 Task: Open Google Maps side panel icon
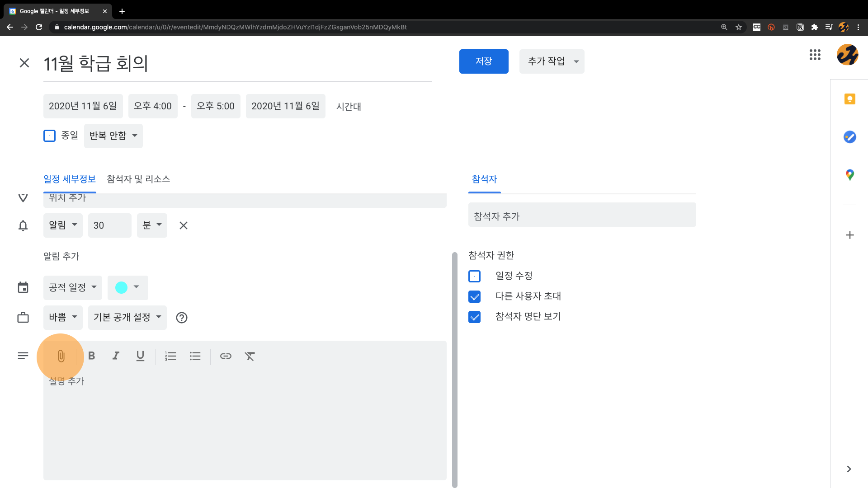(849, 175)
